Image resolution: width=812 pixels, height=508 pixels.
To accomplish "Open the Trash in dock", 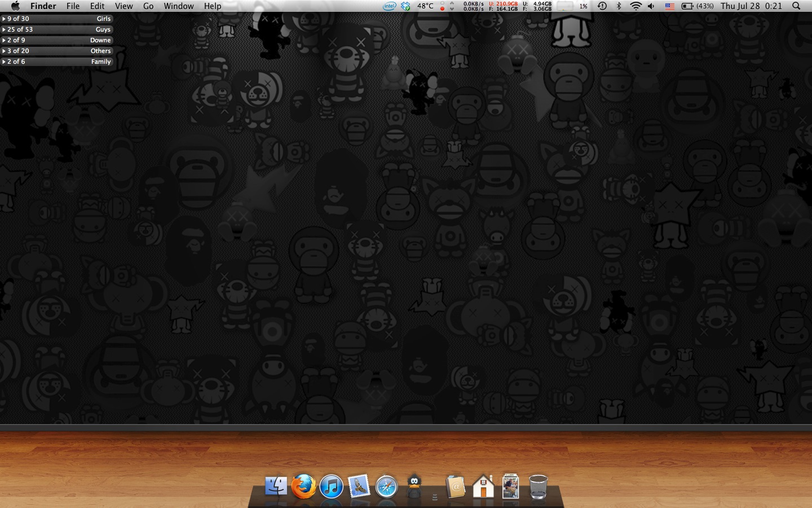I will [x=539, y=486].
